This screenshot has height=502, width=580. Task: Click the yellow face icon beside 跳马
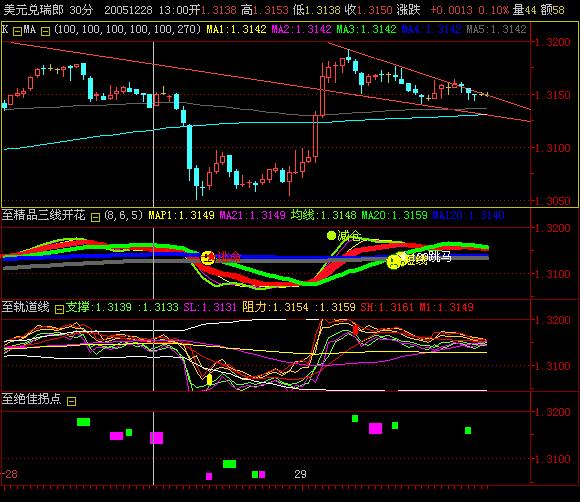[395, 261]
